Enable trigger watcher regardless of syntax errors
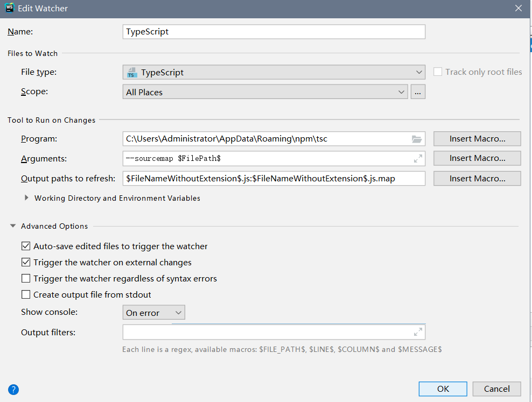Image resolution: width=532 pixels, height=402 pixels. [x=25, y=279]
